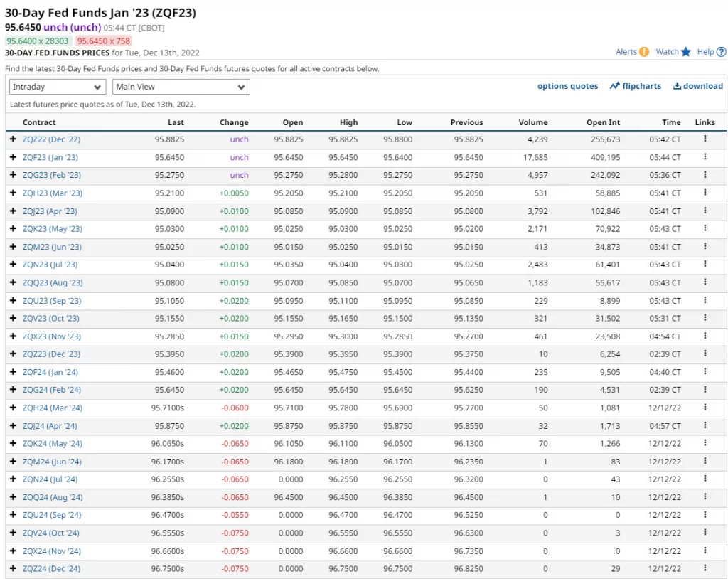Open ZQG23 (Feb '23) contract link

click(51, 175)
